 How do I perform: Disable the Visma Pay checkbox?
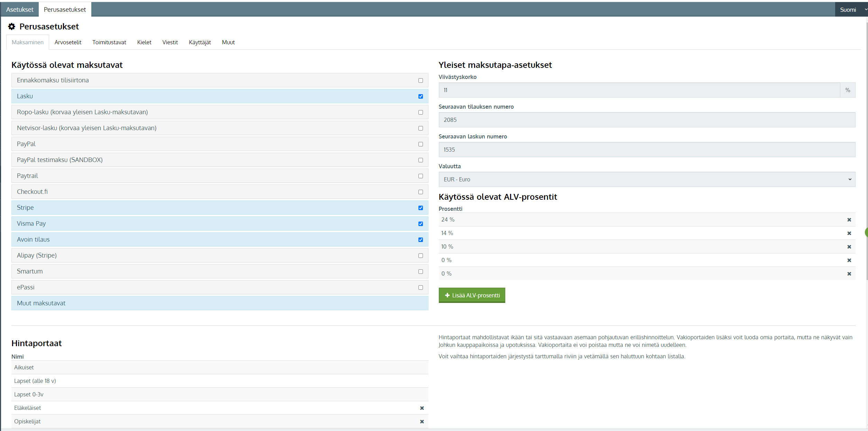click(x=421, y=224)
